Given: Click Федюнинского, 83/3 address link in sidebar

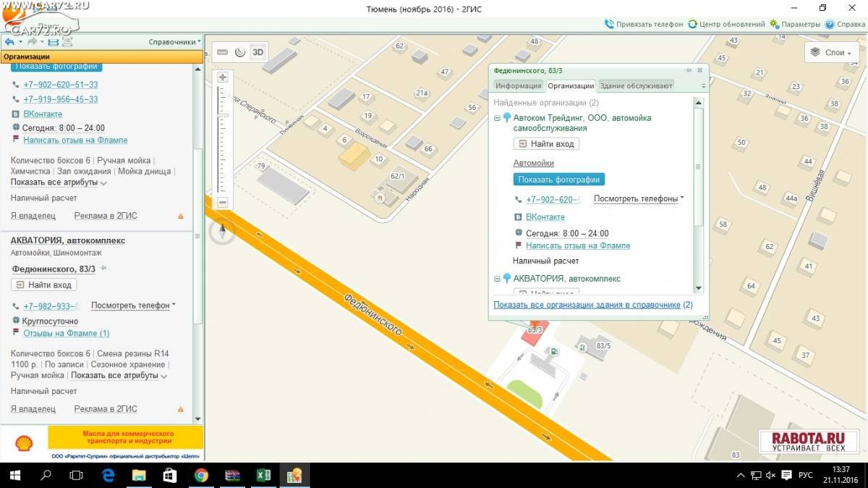Looking at the screenshot, I should click(x=54, y=269).
